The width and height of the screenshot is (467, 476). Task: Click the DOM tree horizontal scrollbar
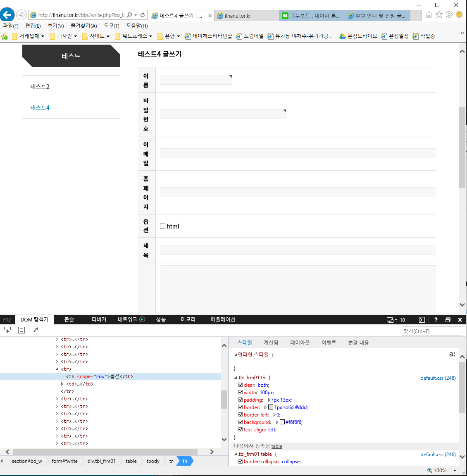105,452
